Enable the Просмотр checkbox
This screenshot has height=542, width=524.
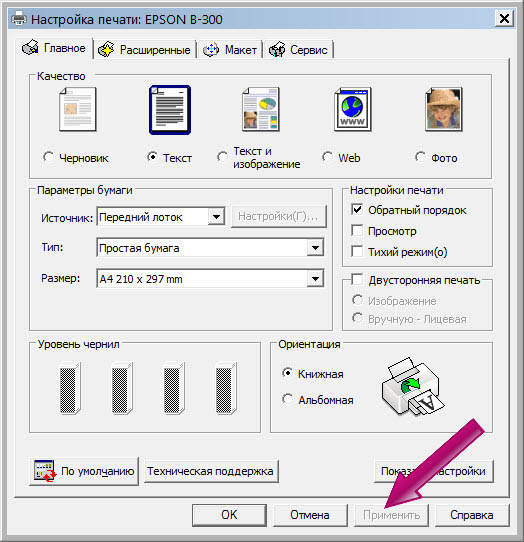coord(357,230)
